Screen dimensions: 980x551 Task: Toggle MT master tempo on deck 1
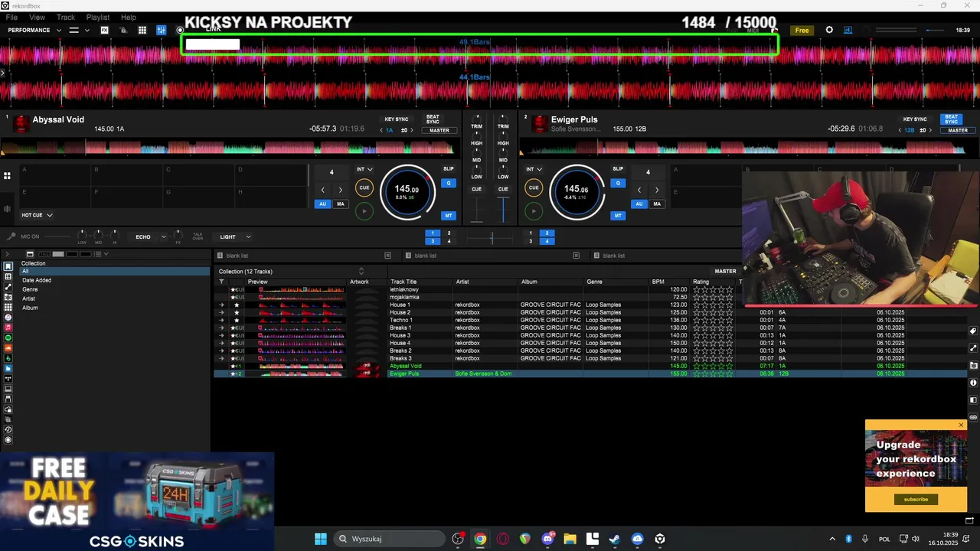pyautogui.click(x=449, y=216)
